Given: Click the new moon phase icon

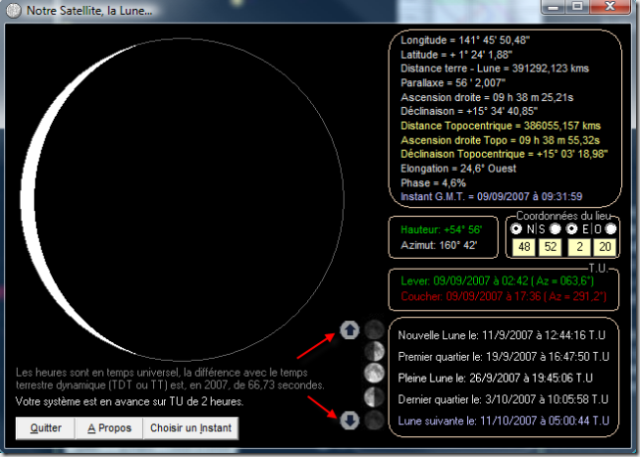Looking at the screenshot, I should coord(374,331).
